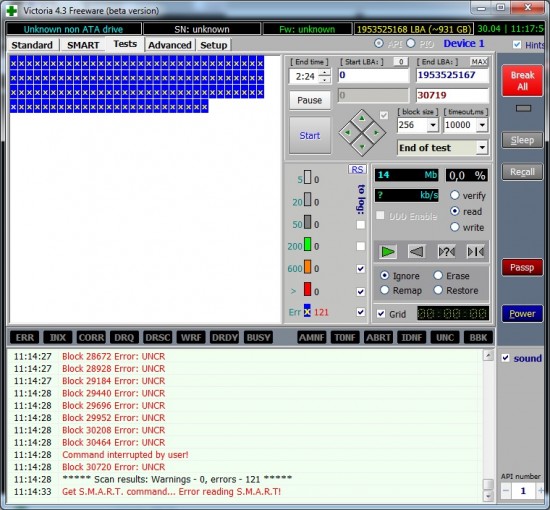Image resolution: width=550 pixels, height=510 pixels.
Task: Expand the timeout ms dropdown
Action: 482,125
